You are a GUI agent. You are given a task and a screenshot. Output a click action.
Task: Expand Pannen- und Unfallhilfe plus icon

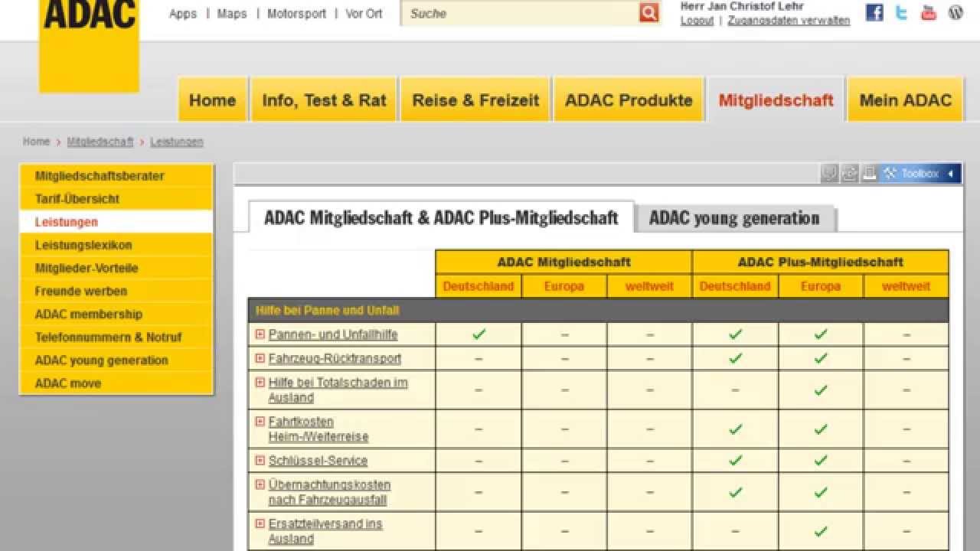pos(260,334)
